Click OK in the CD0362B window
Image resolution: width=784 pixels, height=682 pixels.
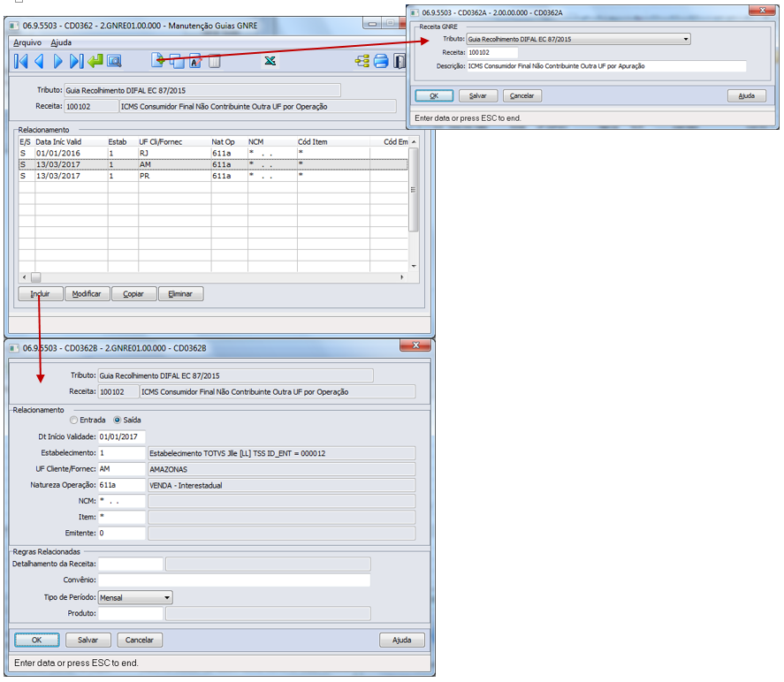click(x=37, y=640)
